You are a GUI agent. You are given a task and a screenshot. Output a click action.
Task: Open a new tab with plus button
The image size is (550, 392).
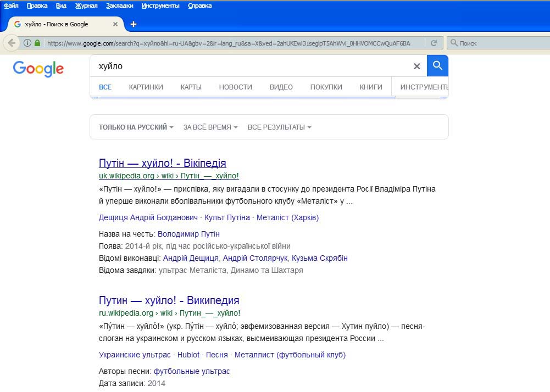(x=134, y=24)
